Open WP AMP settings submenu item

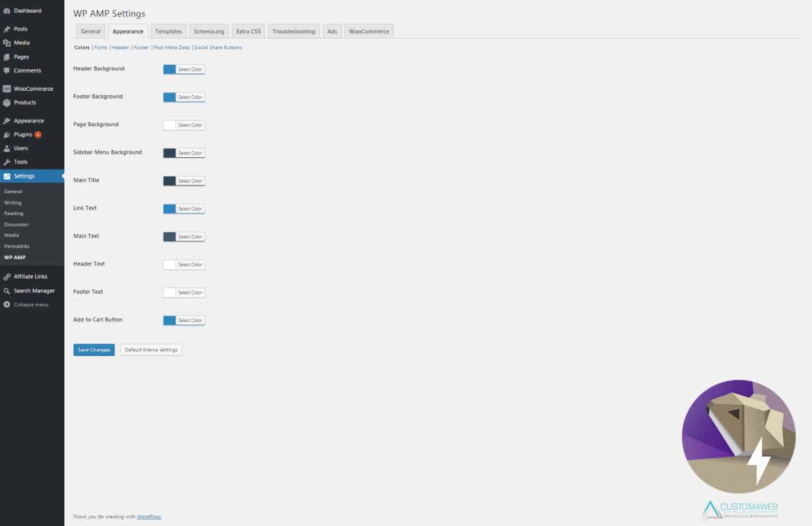click(x=15, y=257)
